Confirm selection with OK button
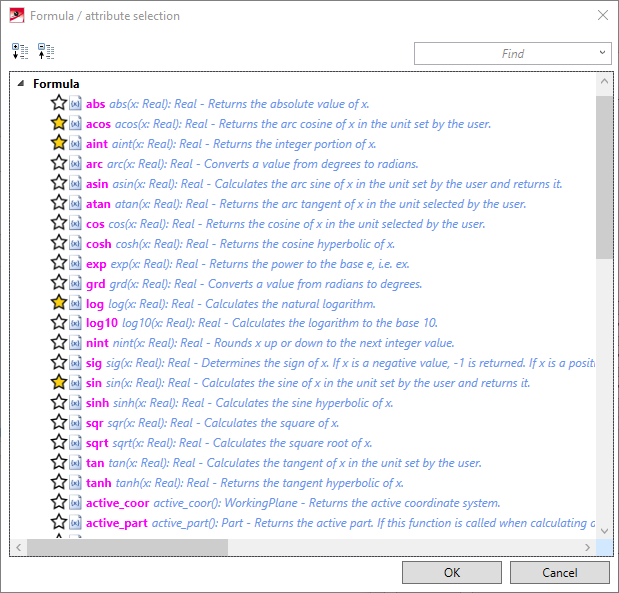Screen dimensions: 619x593 point(452,572)
